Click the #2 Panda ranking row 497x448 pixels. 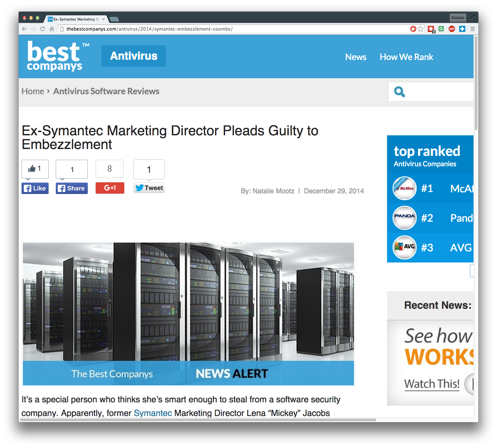click(x=430, y=218)
